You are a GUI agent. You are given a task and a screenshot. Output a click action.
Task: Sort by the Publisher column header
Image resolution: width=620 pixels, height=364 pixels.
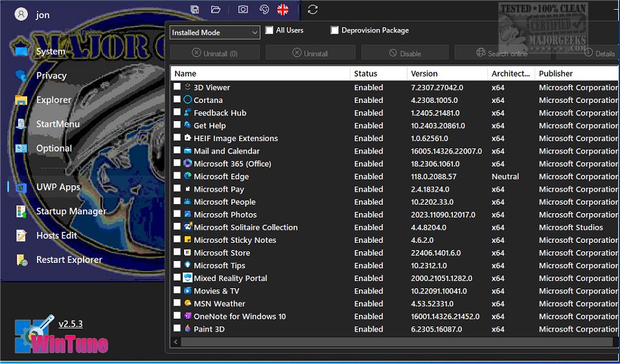coord(577,73)
